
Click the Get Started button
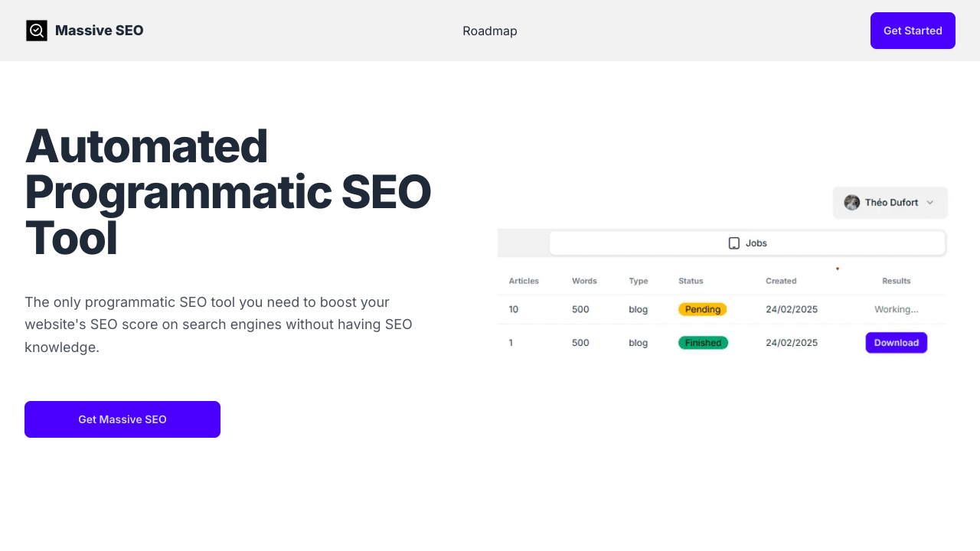tap(913, 31)
